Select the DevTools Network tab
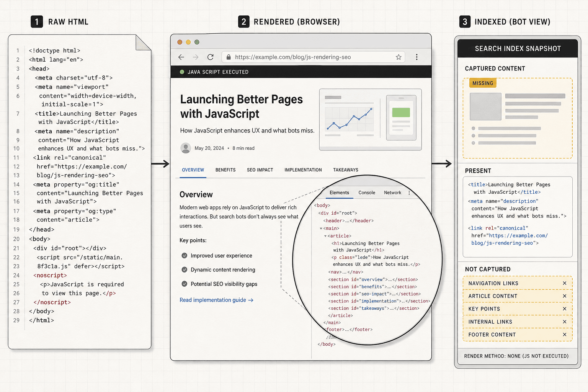This screenshot has width=588, height=392. tap(392, 193)
